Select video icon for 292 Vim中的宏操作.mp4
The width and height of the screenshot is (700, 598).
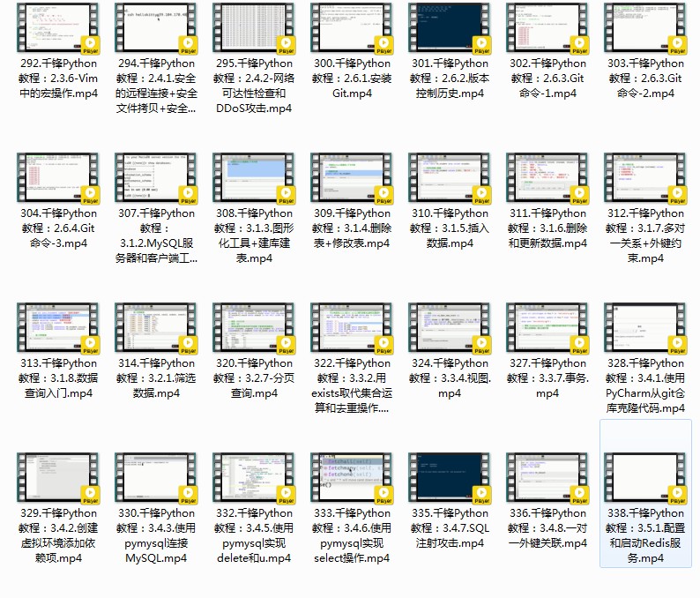coord(58,27)
